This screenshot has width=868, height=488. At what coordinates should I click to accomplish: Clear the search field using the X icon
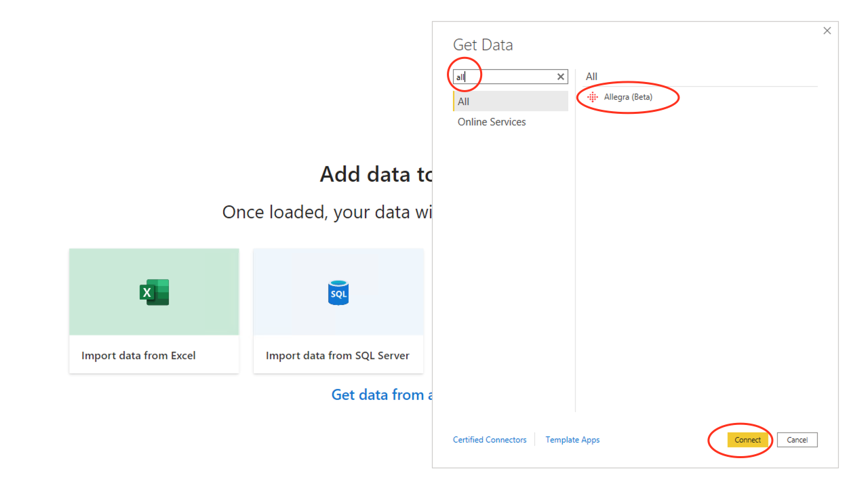coord(560,77)
